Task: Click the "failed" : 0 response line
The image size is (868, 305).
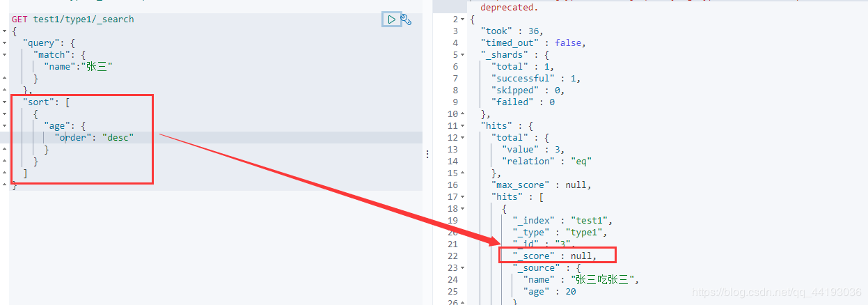Action: pyautogui.click(x=522, y=102)
